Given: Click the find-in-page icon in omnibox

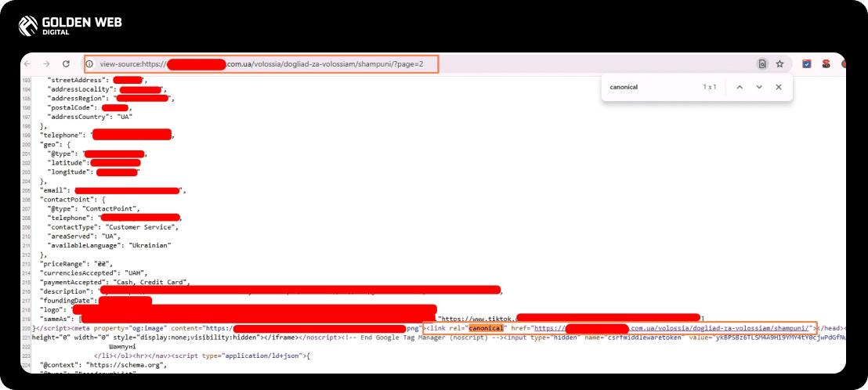Looking at the screenshot, I should pos(762,63).
